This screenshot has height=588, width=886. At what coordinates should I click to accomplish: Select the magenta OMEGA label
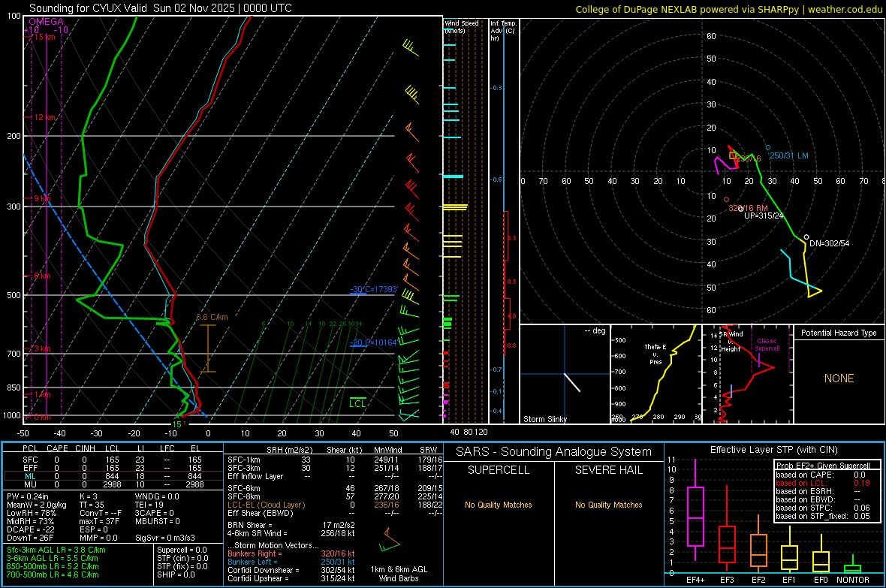pyautogui.click(x=46, y=22)
